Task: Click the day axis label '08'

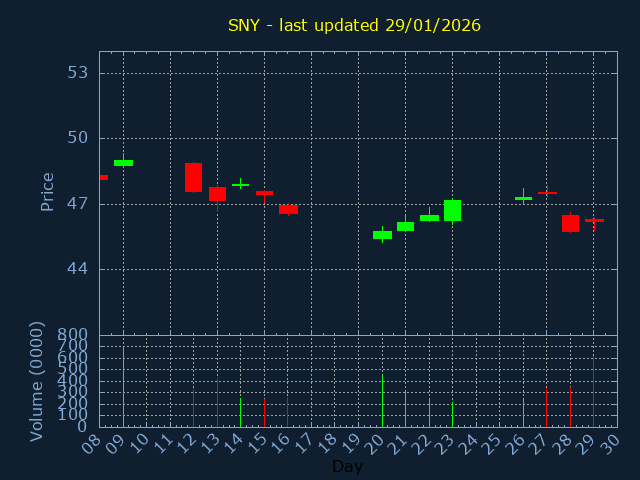Action: tap(91, 444)
